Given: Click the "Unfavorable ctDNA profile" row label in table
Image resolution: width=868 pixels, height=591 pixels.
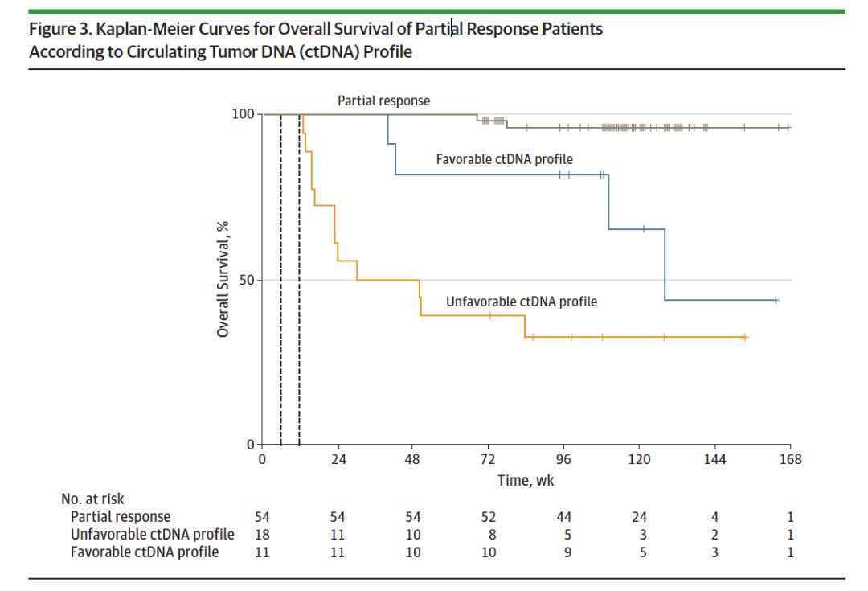Looking at the screenshot, I should click(x=152, y=535).
